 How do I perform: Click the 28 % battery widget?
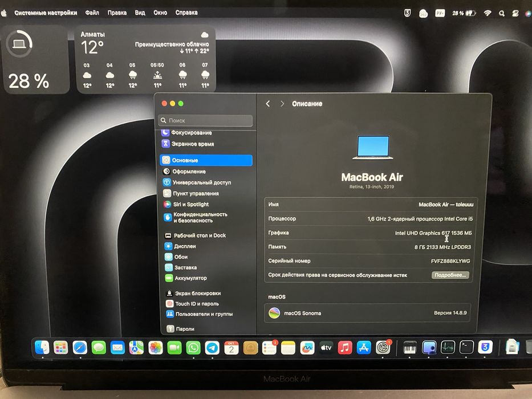pos(35,59)
